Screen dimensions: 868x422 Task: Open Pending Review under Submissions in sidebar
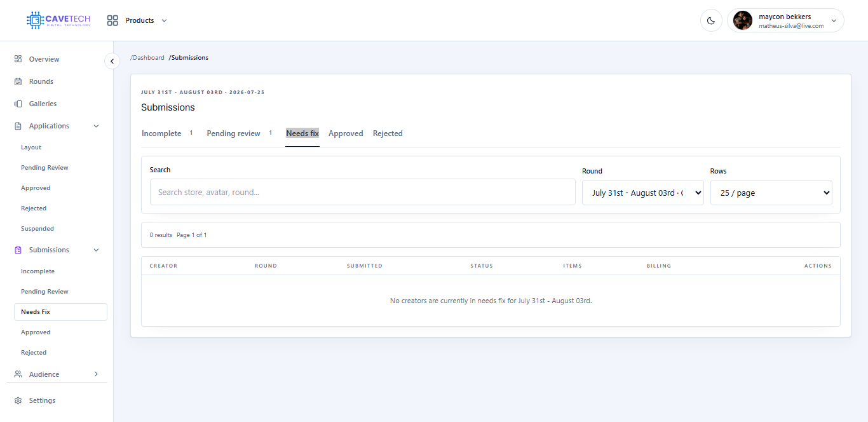[x=44, y=292]
